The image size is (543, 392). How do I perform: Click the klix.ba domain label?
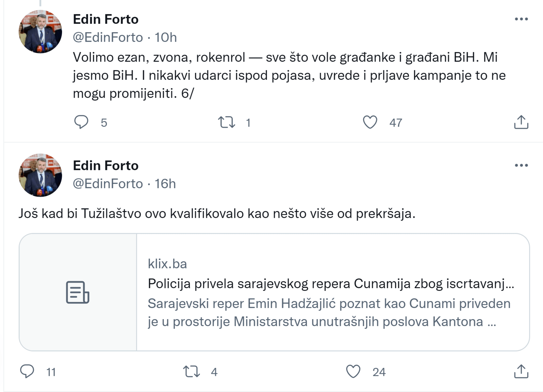click(167, 264)
